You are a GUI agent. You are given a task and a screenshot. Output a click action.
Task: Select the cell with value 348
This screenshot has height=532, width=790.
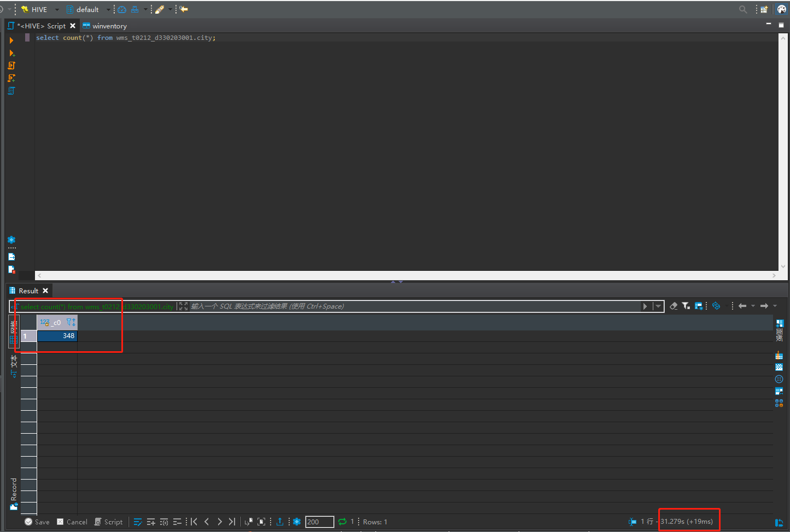tap(57, 336)
